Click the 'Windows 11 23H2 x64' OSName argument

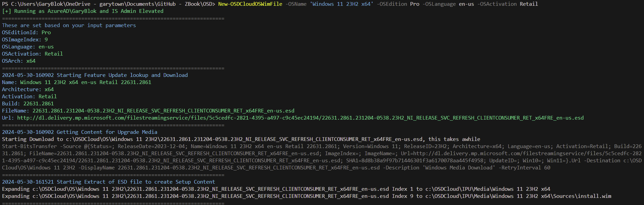click(341, 4)
